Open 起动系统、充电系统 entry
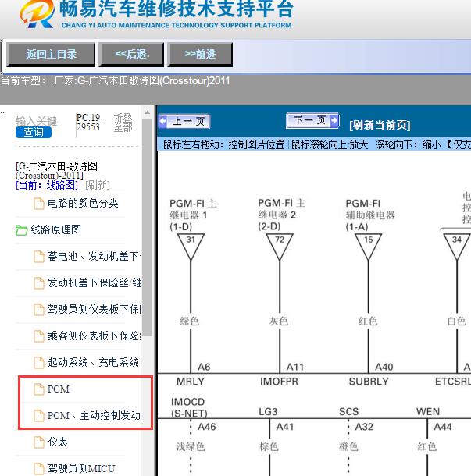This screenshot has width=471, height=476. pyautogui.click(x=93, y=362)
